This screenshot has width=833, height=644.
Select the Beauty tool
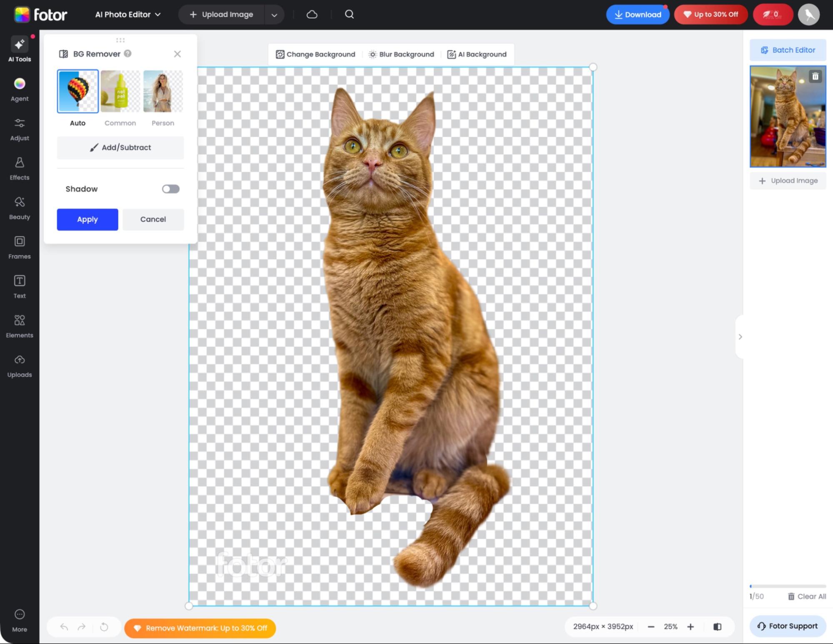[x=19, y=207]
